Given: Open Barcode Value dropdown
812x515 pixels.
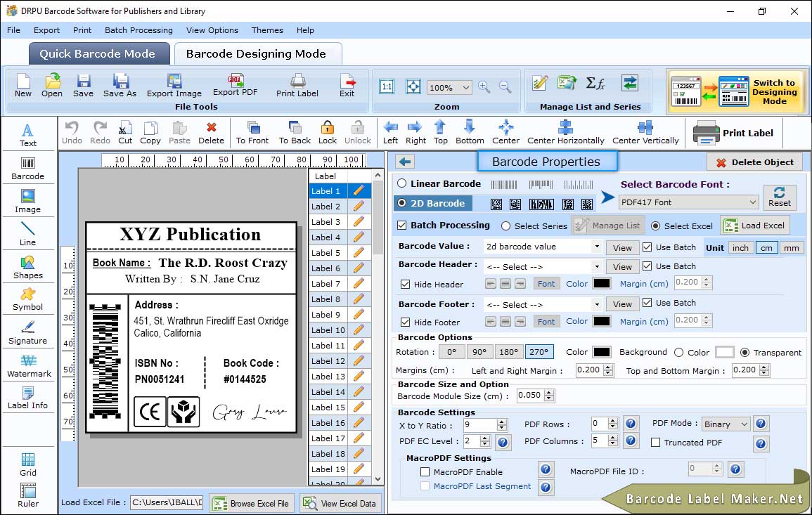Looking at the screenshot, I should (597, 247).
